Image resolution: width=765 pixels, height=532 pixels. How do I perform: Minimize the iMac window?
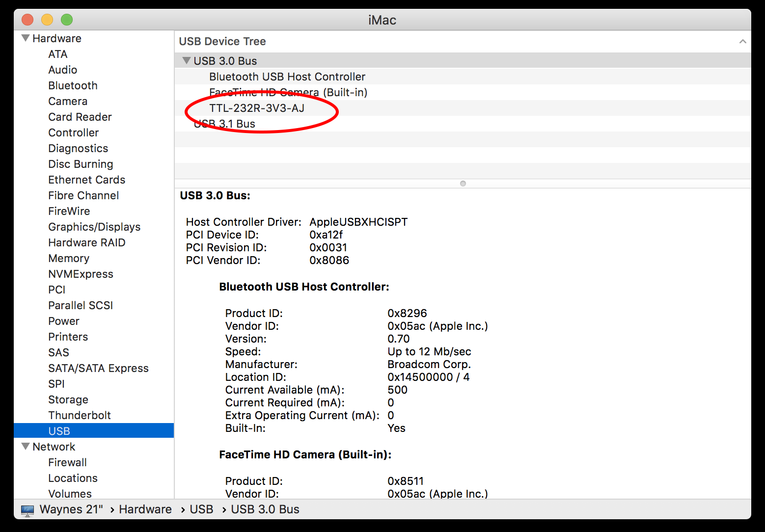(x=47, y=20)
